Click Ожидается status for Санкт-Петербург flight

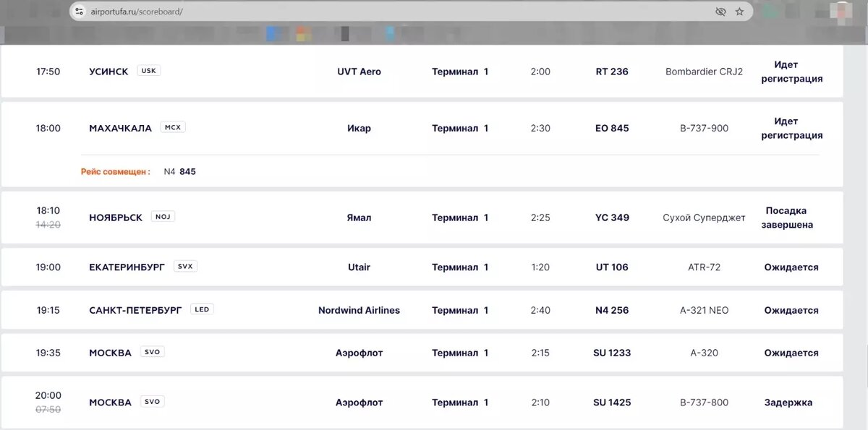point(791,310)
